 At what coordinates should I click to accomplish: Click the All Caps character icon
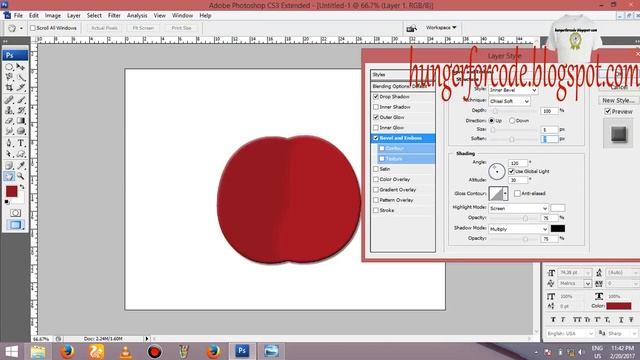pos(577,320)
